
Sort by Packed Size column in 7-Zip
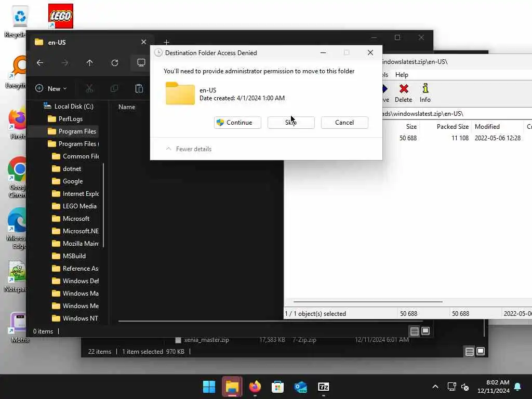tap(453, 127)
